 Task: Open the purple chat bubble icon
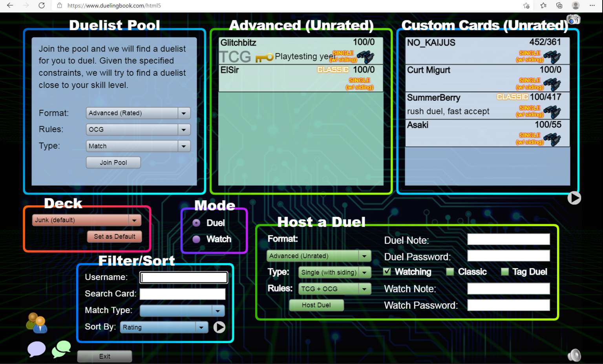[37, 349]
